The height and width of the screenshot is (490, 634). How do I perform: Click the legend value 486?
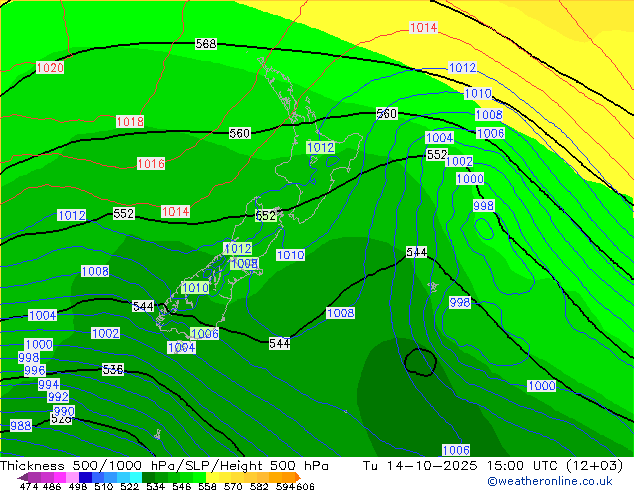coord(51,486)
